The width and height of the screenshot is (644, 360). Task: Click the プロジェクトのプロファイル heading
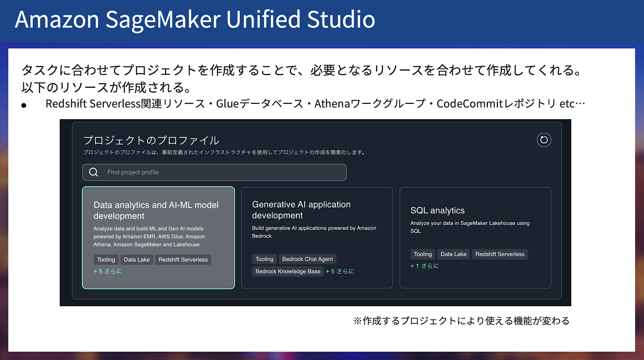point(151,140)
